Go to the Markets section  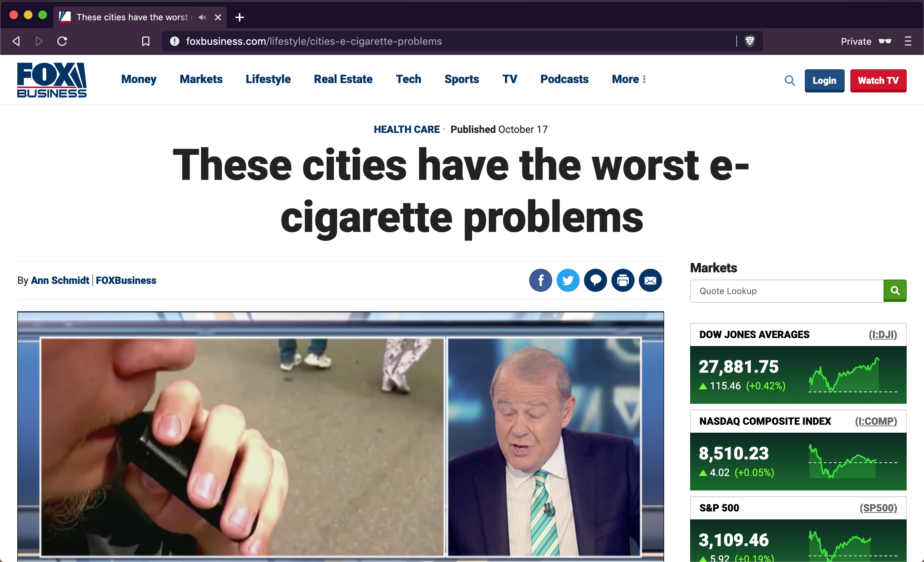click(201, 79)
